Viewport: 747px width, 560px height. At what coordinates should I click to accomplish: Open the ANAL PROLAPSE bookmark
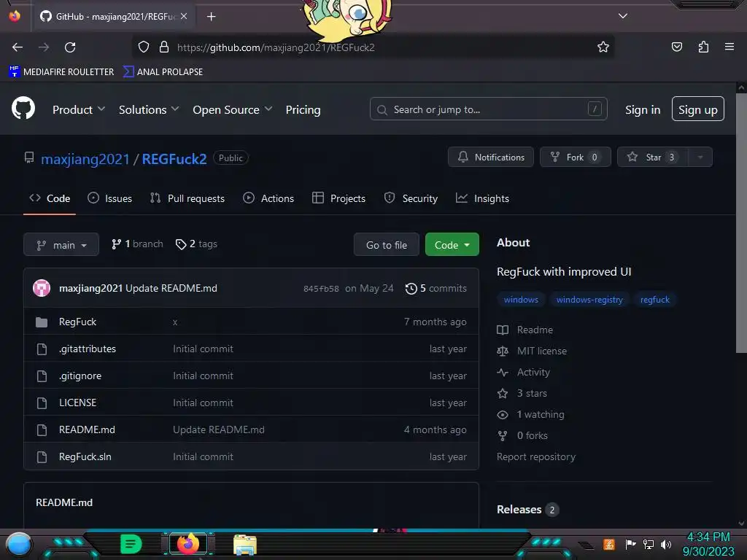tap(163, 72)
